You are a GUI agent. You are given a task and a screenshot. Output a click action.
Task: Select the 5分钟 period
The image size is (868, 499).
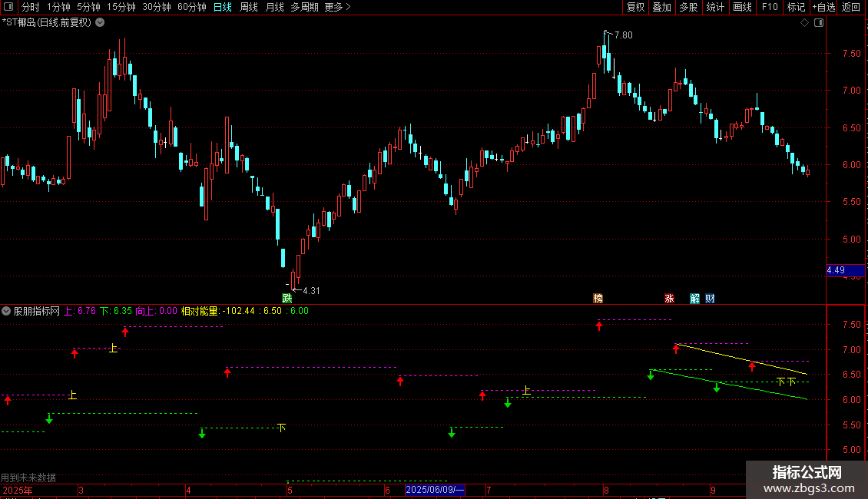click(x=88, y=7)
